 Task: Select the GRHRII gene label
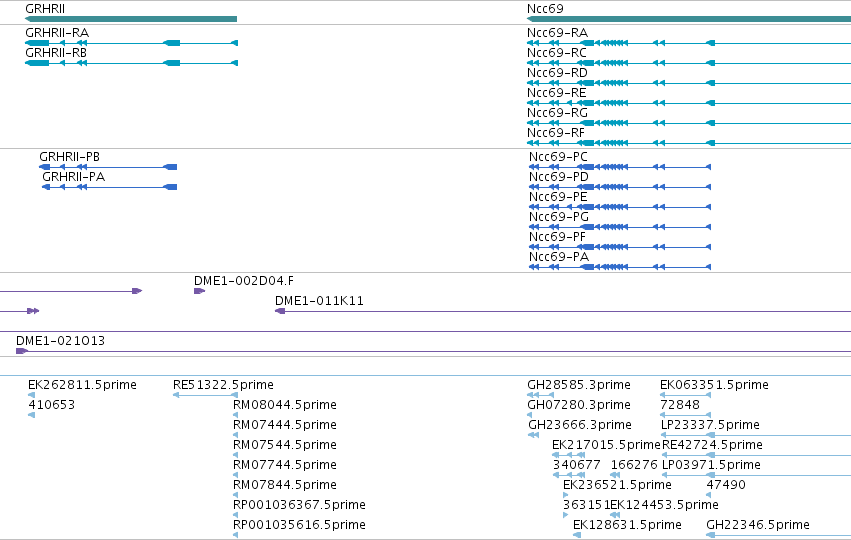[45, 9]
